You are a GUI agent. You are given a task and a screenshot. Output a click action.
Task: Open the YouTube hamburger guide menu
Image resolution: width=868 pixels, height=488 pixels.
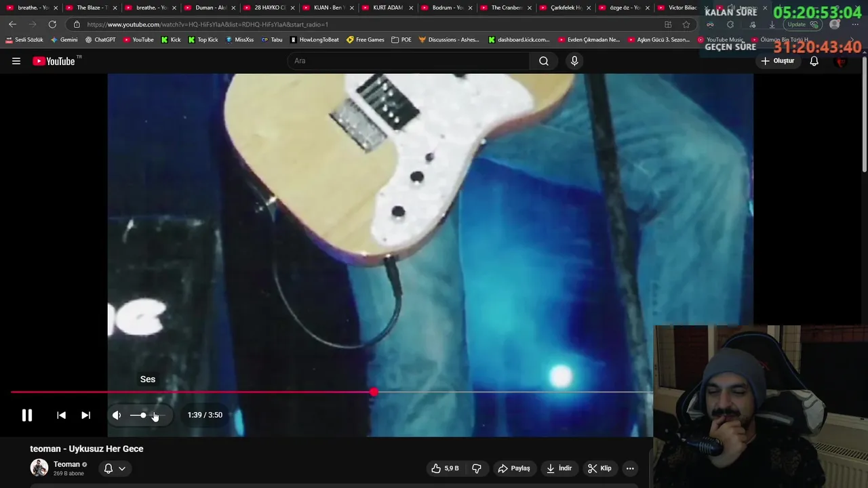pos(16,61)
